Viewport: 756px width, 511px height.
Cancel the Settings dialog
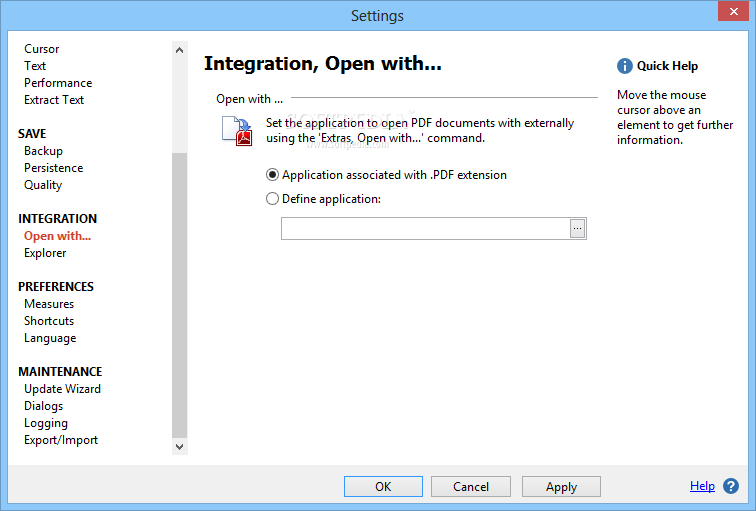[471, 487]
